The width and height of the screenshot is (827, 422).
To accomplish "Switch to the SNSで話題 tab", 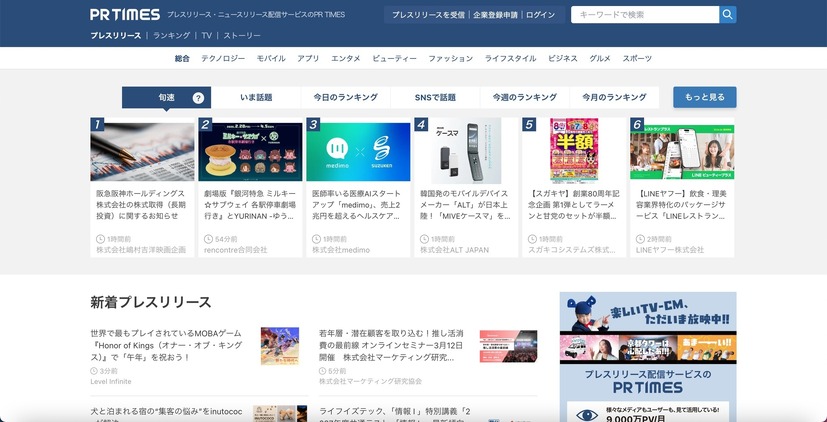I will (435, 98).
